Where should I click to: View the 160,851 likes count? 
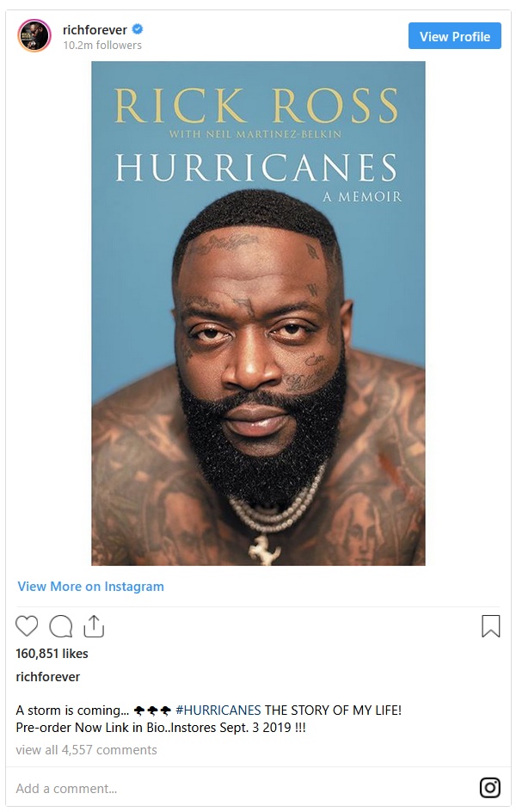click(52, 654)
